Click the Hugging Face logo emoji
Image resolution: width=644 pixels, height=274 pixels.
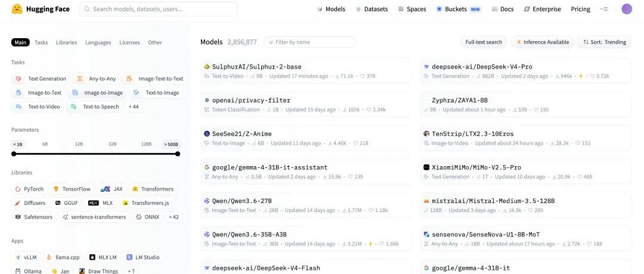click(17, 9)
